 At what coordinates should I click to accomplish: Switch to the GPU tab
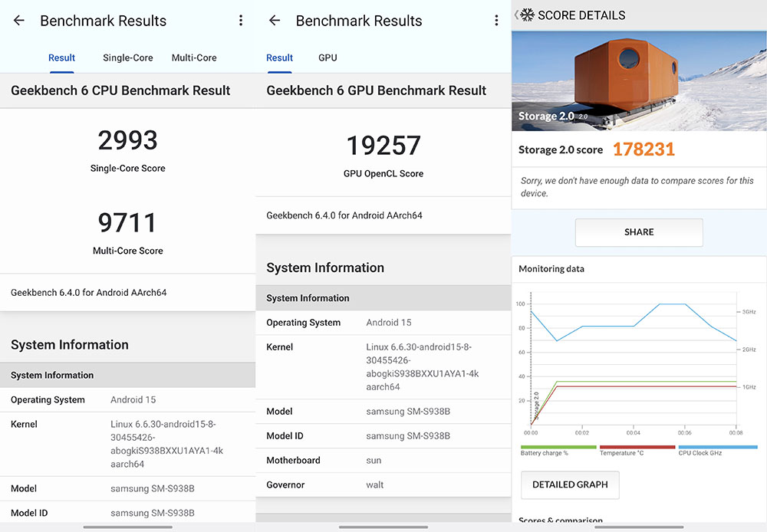[x=328, y=57]
